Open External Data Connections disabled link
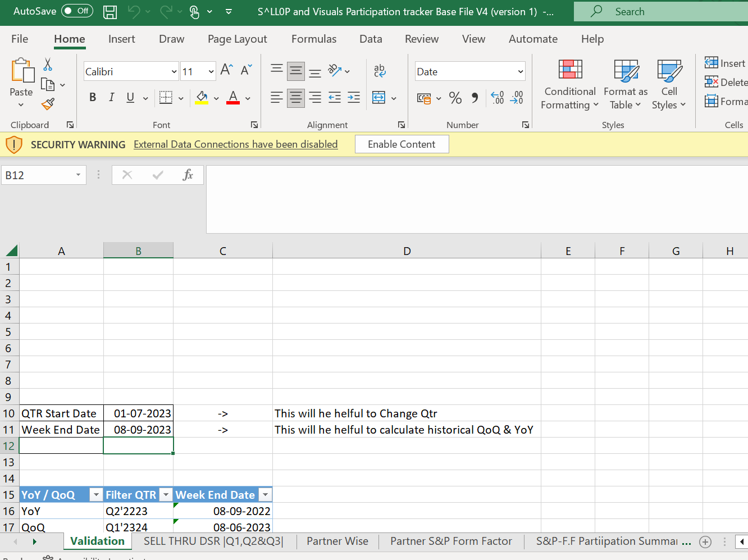This screenshot has height=560, width=748. (235, 144)
